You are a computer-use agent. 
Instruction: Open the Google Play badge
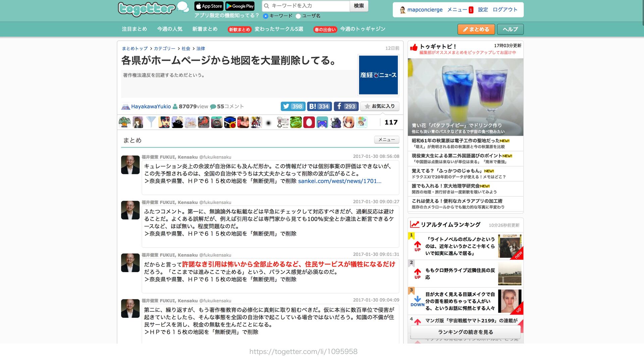coord(240,6)
